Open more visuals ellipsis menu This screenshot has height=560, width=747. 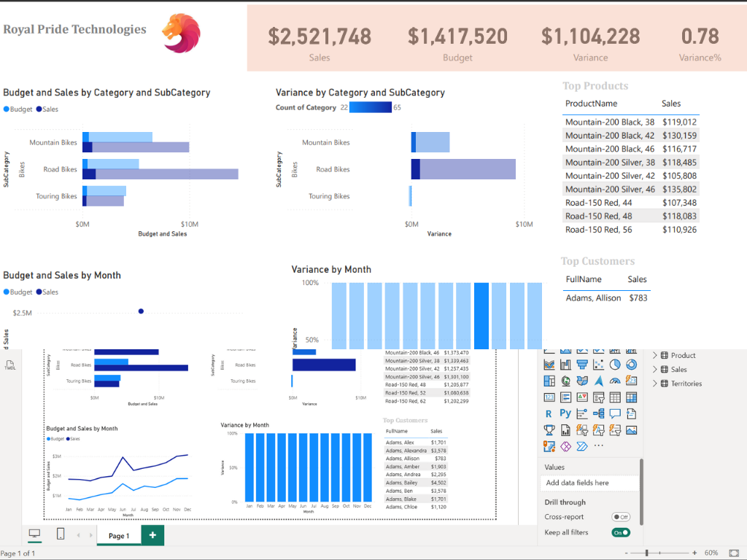(x=599, y=446)
